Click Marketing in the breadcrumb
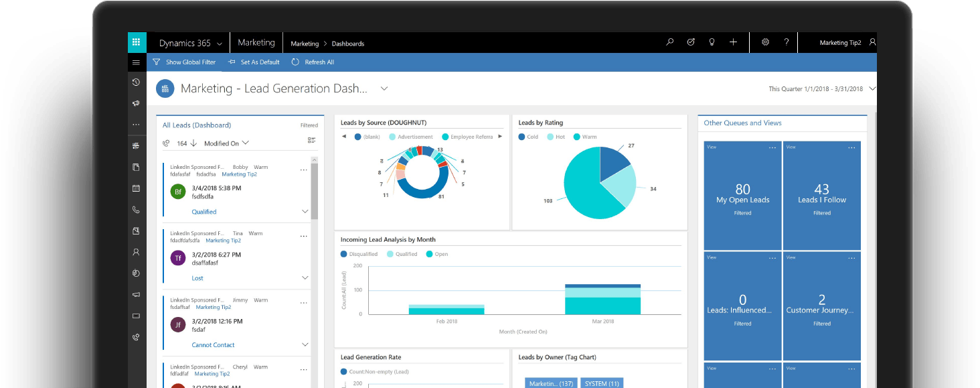Viewport: 980px width, 388px height. [305, 44]
